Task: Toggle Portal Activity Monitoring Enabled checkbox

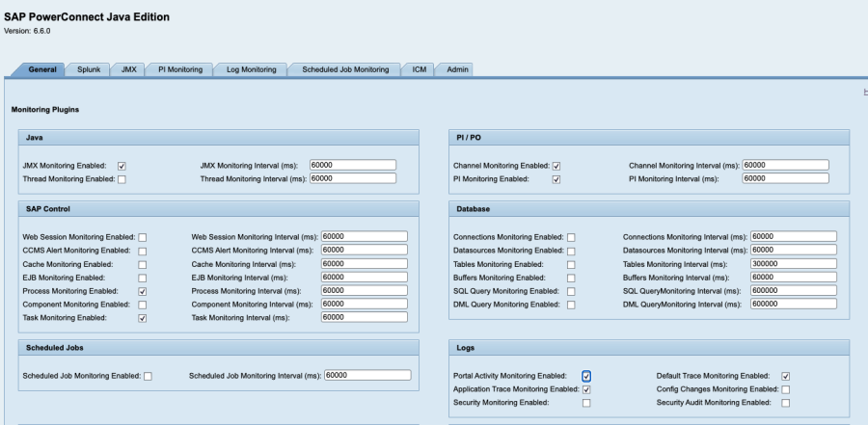Action: point(586,376)
